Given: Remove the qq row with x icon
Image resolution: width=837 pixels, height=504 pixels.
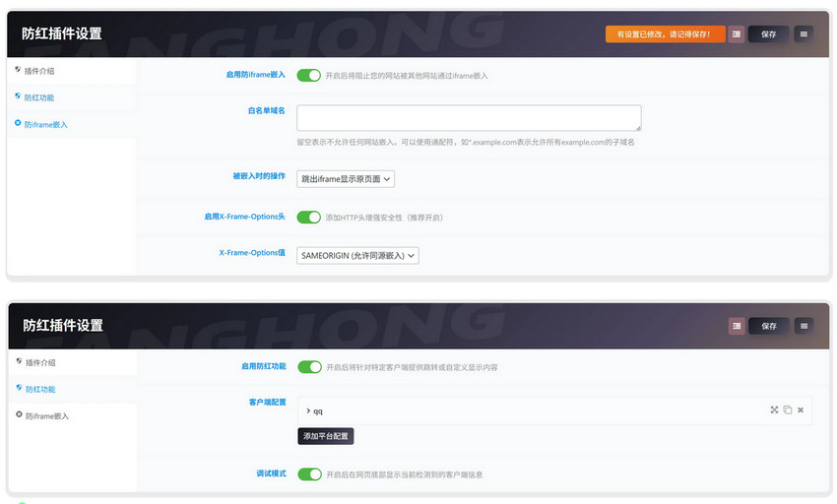Looking at the screenshot, I should coord(801,410).
